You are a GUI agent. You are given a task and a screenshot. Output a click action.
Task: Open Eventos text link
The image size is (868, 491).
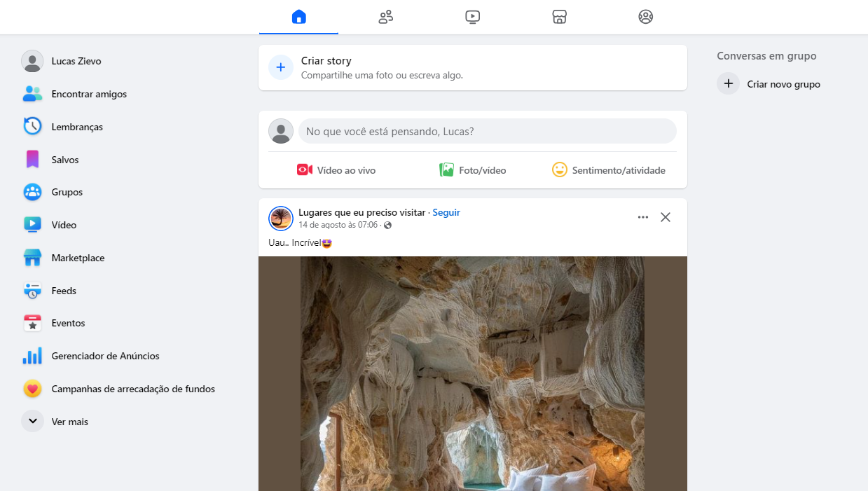tap(68, 323)
